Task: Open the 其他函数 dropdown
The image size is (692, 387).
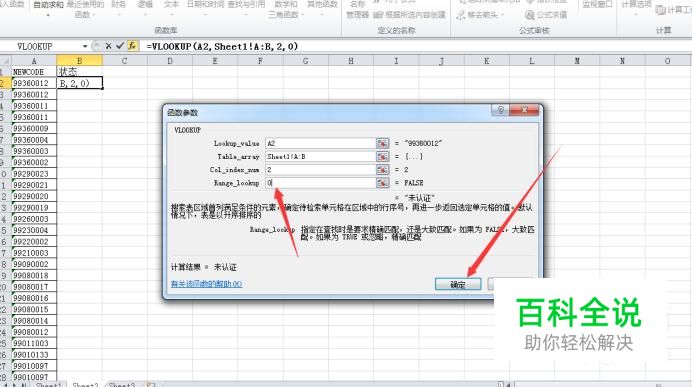Action: [322, 8]
